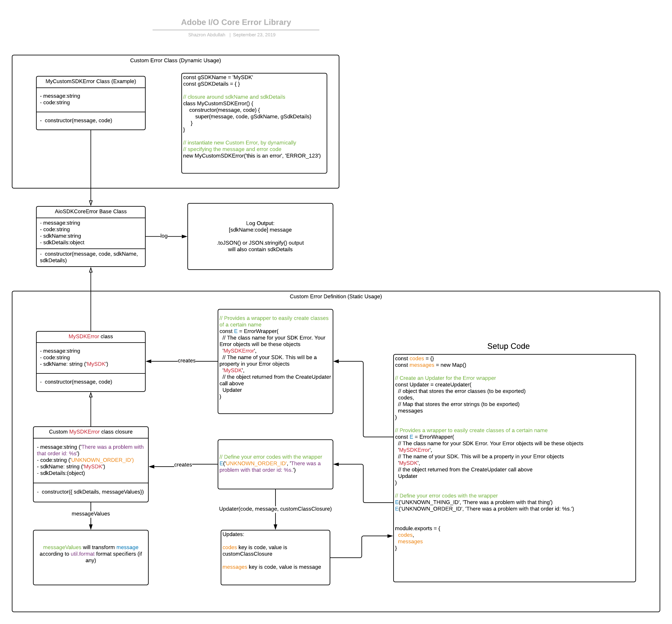The height and width of the screenshot is (624, 672).
Task: Click the 'Setup Code' heading
Action: [508, 346]
